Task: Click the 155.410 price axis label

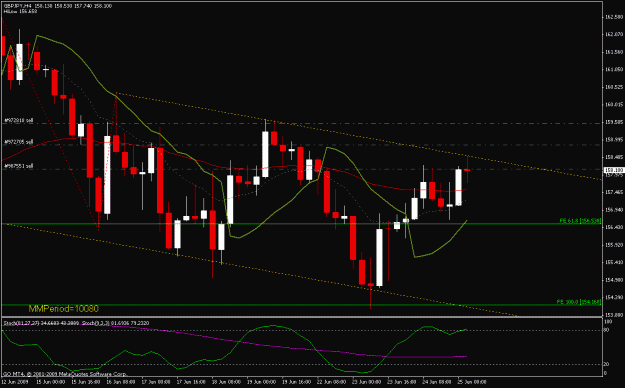Action: point(614,262)
